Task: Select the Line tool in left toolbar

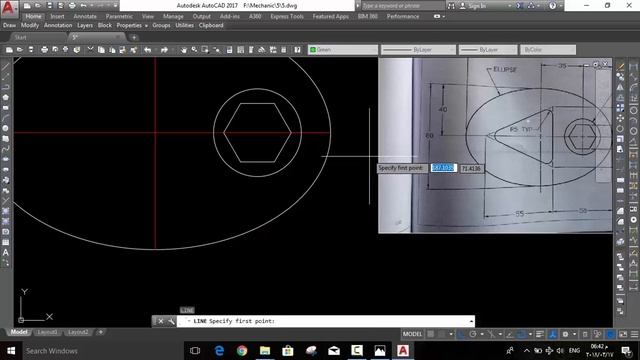Action: 6,67
